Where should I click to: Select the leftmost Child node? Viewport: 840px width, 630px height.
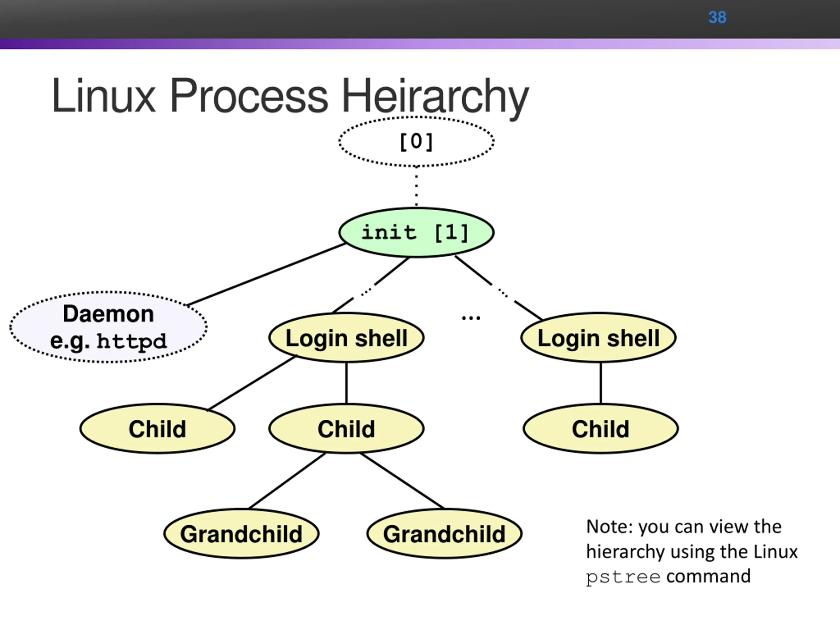click(157, 429)
